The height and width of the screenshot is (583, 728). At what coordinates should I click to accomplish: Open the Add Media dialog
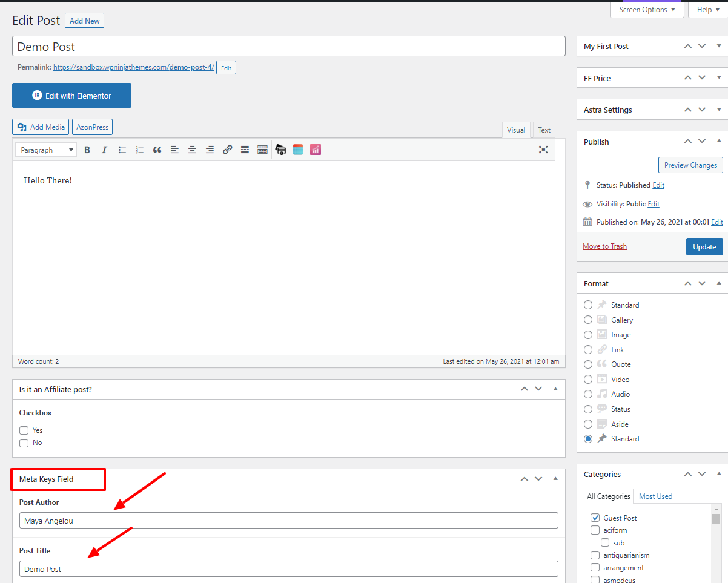[x=41, y=127]
